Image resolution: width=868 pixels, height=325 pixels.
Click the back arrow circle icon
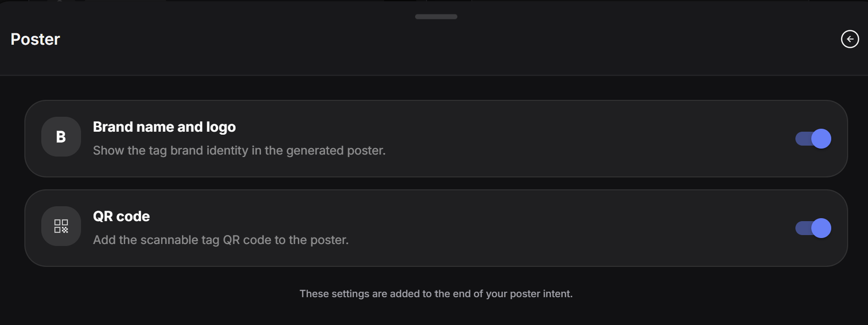point(850,39)
